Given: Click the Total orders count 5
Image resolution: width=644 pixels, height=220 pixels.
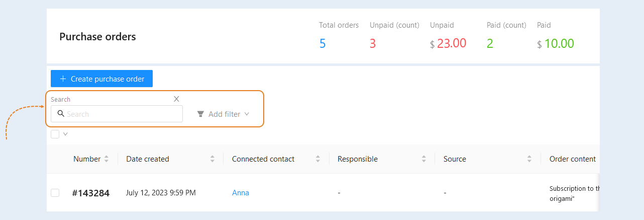Looking at the screenshot, I should (x=323, y=43).
